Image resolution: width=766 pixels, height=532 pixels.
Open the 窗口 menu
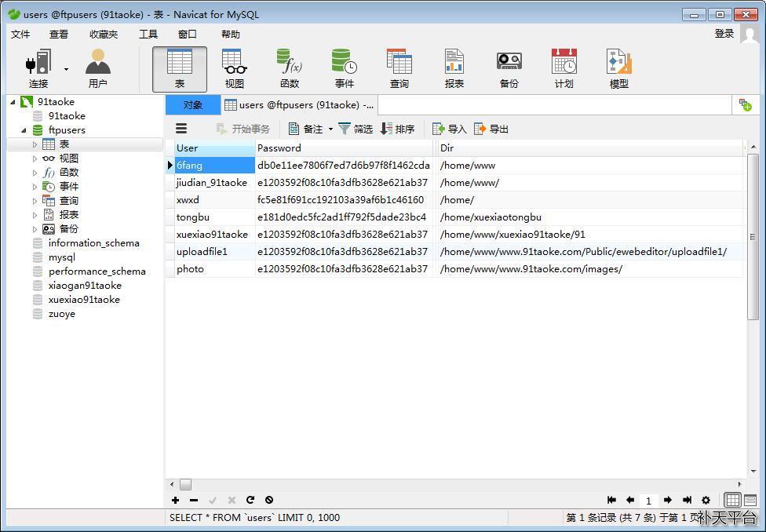(x=187, y=35)
